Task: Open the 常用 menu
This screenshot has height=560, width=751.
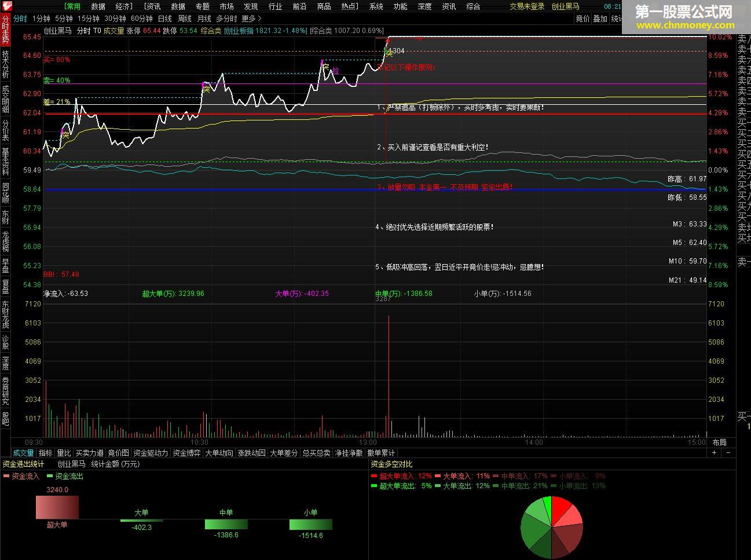Action: [72, 6]
